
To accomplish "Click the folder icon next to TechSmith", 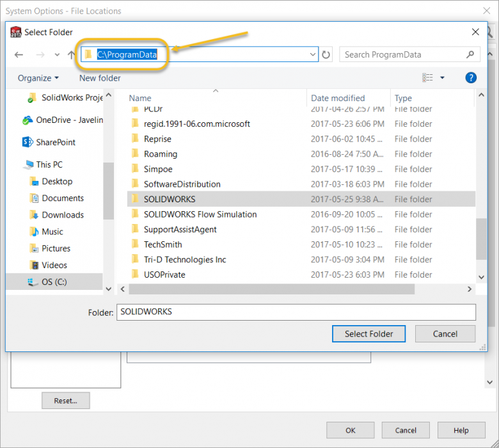I will [x=135, y=244].
